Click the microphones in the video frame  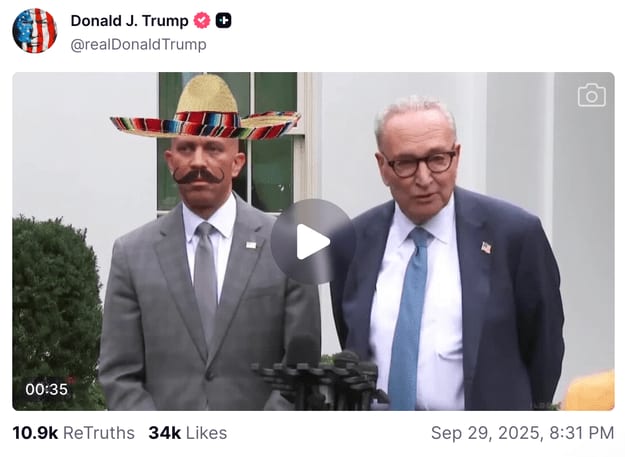[x=320, y=375]
